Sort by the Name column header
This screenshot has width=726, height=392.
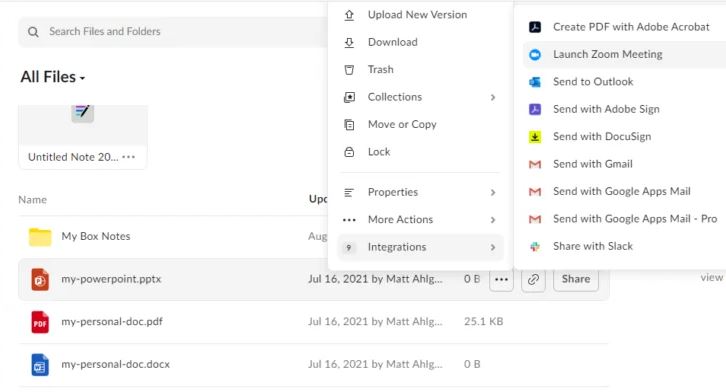click(x=32, y=200)
